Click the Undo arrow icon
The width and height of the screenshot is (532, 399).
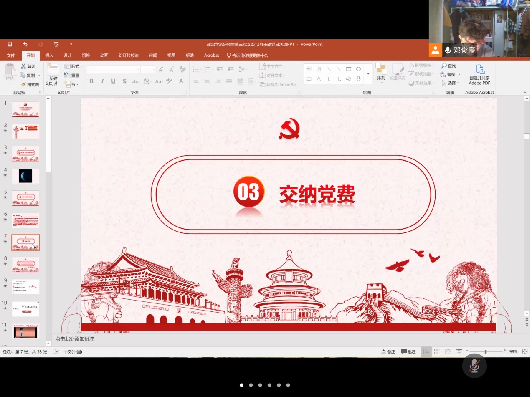click(x=25, y=44)
